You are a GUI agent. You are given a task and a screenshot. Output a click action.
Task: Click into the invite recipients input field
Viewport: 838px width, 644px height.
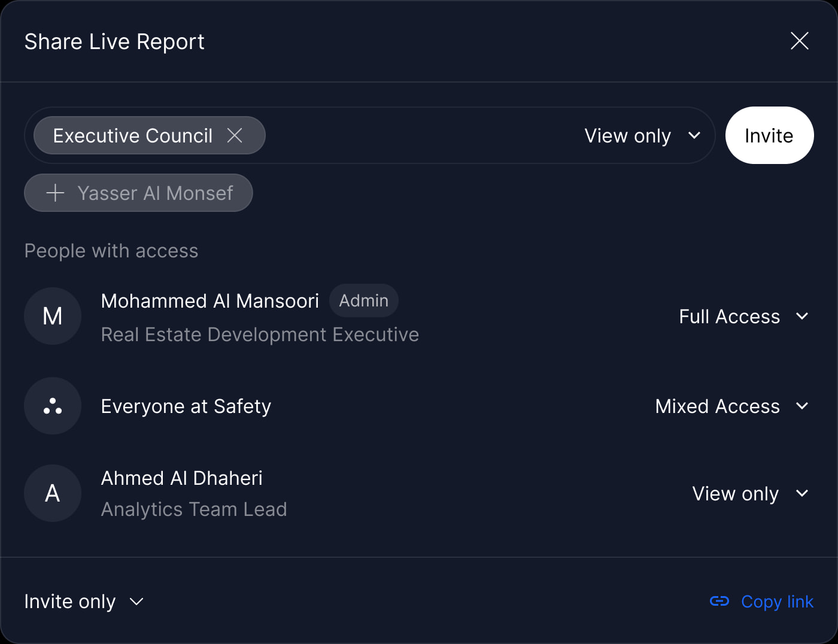[419, 135]
